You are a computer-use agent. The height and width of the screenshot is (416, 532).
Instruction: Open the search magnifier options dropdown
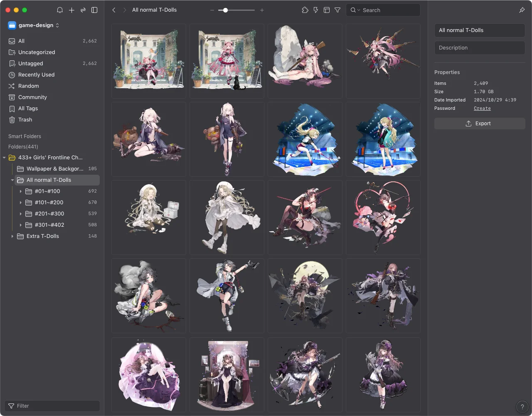click(x=355, y=10)
